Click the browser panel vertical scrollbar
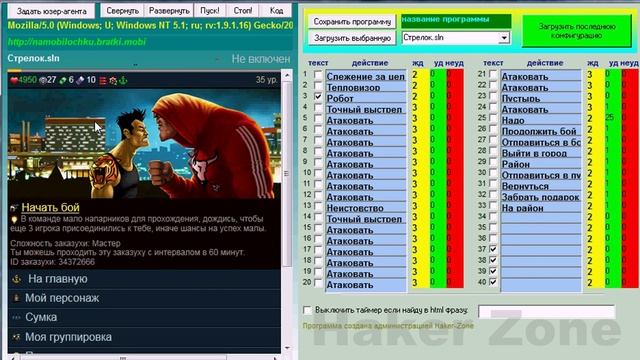The height and width of the screenshot is (360, 640). click(x=287, y=173)
